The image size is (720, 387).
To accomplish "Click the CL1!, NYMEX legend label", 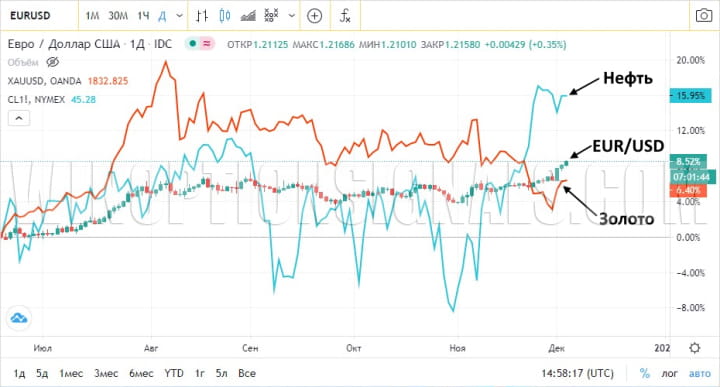I will 36,100.
